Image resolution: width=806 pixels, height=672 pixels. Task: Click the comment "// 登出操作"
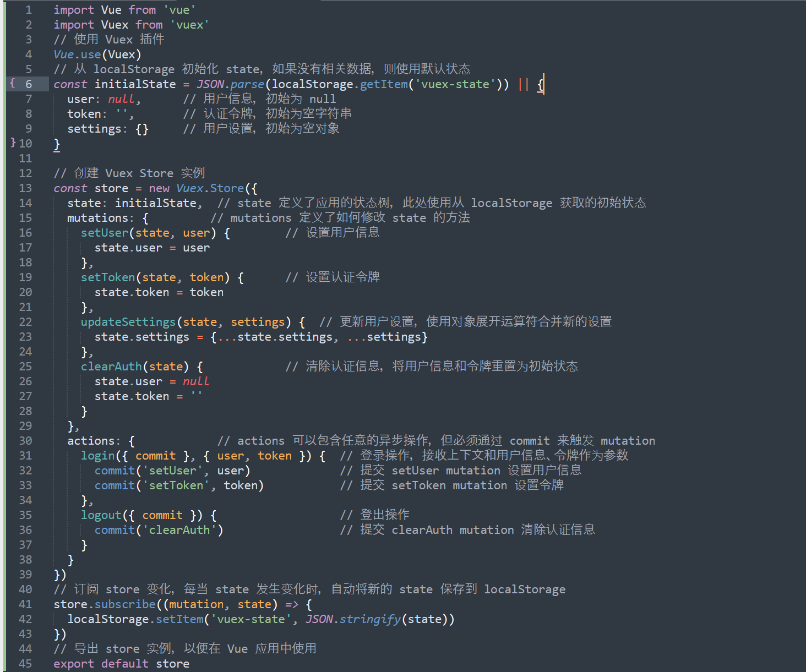point(374,515)
